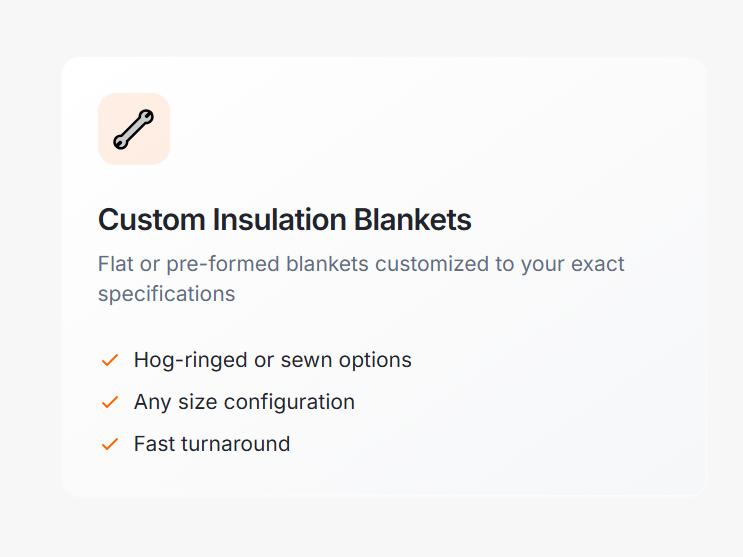Select the 'Hog-ringed or sewn options' list item
The height and width of the screenshot is (557, 743).
point(272,360)
